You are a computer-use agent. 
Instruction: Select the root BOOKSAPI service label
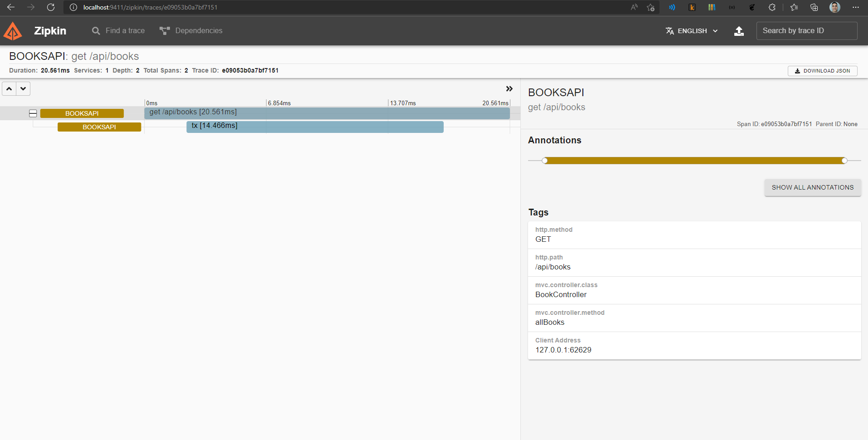tap(82, 113)
